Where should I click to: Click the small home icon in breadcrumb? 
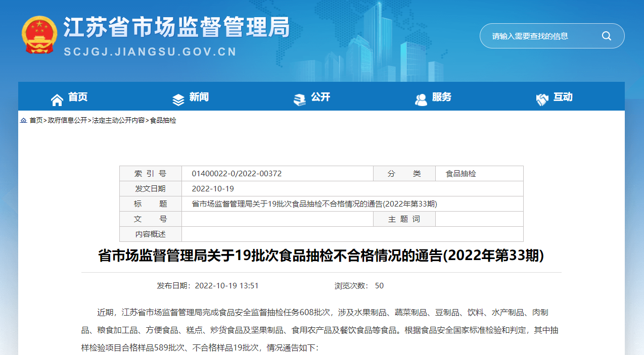point(23,121)
